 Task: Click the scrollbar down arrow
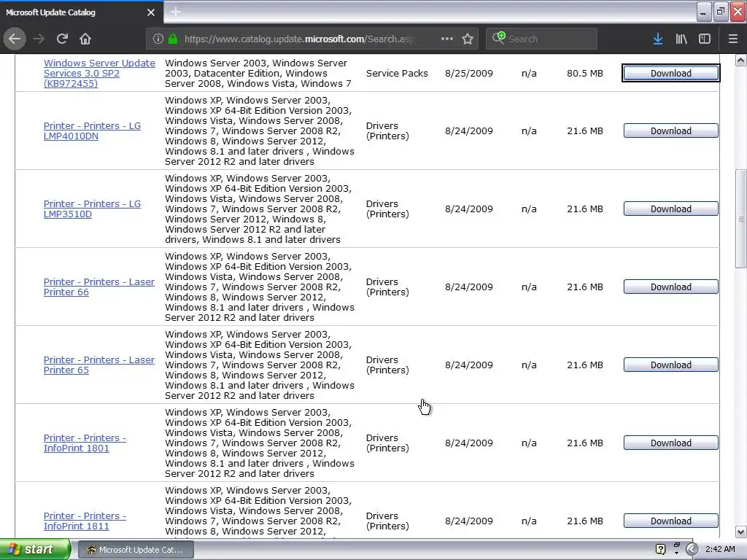coord(741,532)
